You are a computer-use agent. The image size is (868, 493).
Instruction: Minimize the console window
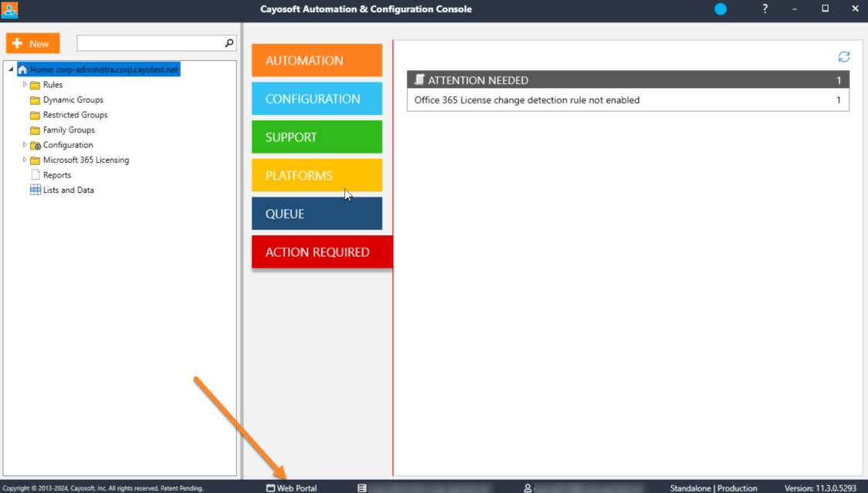click(x=795, y=8)
